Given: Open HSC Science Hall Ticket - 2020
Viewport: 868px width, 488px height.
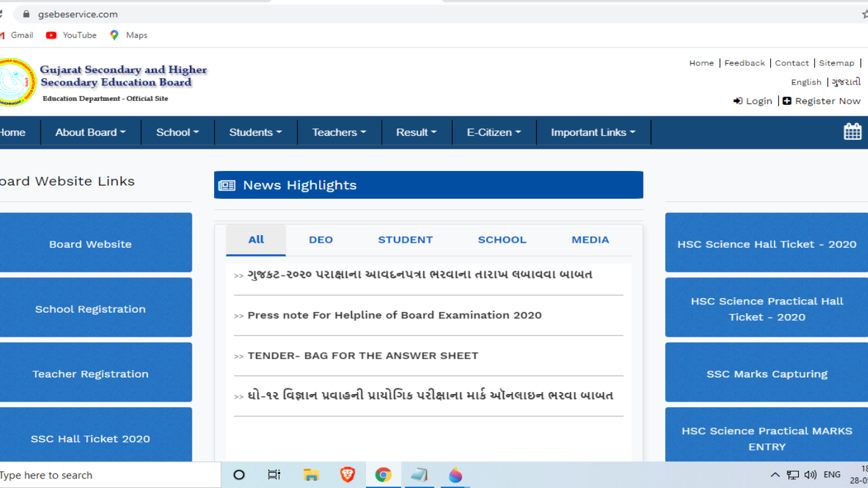Looking at the screenshot, I should click(766, 244).
